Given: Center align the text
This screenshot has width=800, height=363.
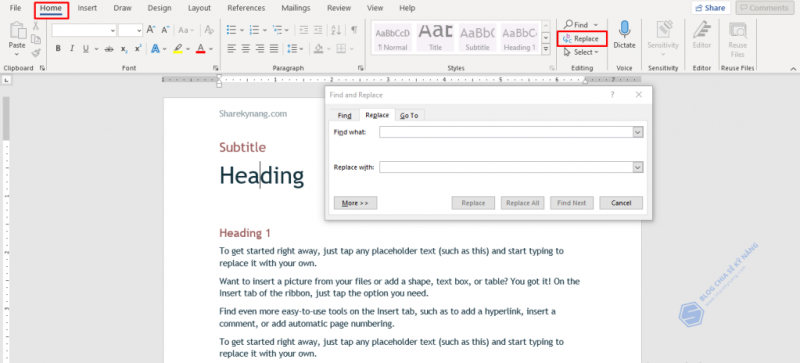Looking at the screenshot, I should point(246,49).
